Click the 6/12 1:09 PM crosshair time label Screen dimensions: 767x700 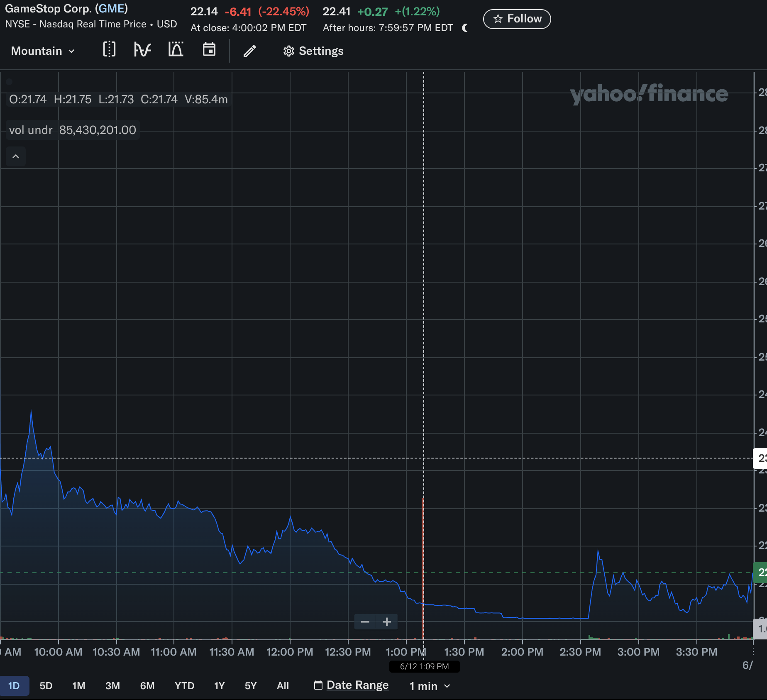click(424, 666)
